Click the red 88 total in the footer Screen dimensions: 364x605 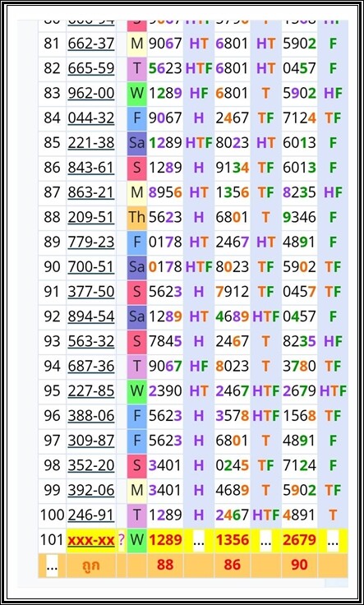165,565
